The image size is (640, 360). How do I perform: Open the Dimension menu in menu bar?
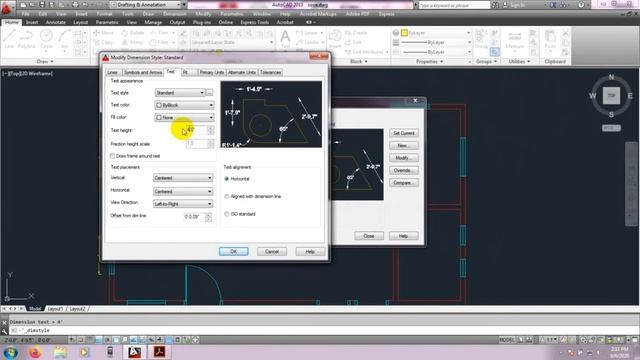pos(175,14)
